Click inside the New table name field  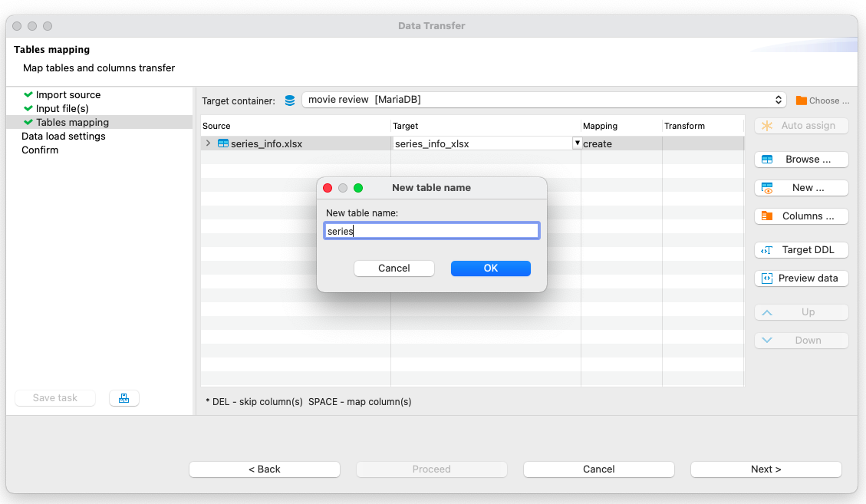(431, 230)
